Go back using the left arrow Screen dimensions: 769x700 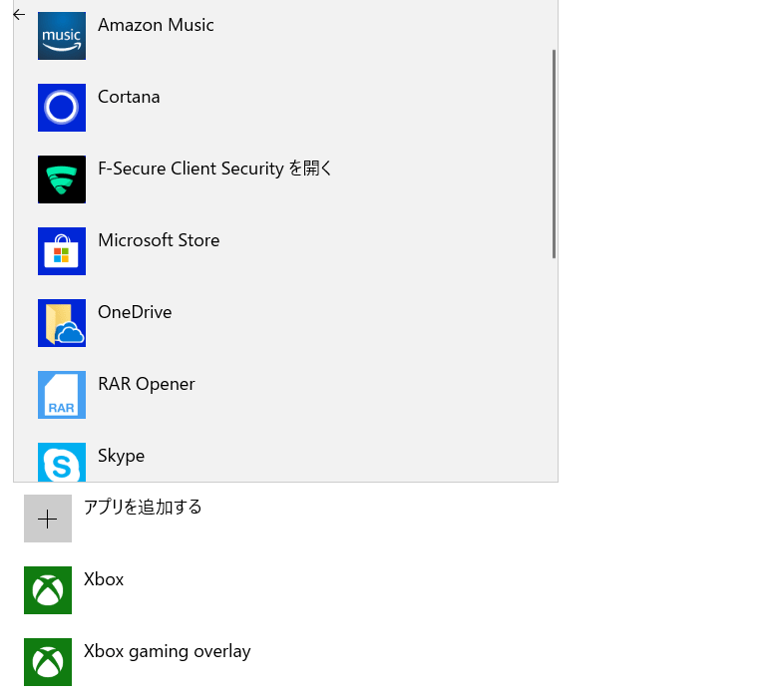(x=19, y=15)
